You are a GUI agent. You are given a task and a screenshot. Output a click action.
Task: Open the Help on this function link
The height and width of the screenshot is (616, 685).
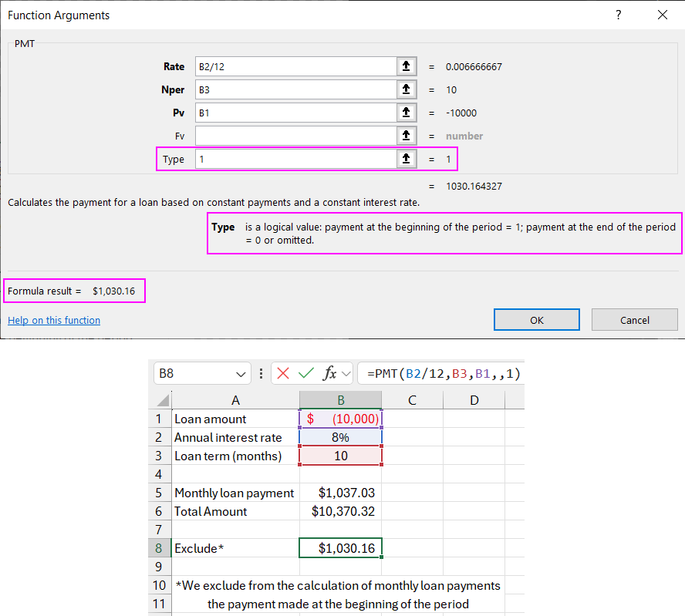(x=53, y=320)
